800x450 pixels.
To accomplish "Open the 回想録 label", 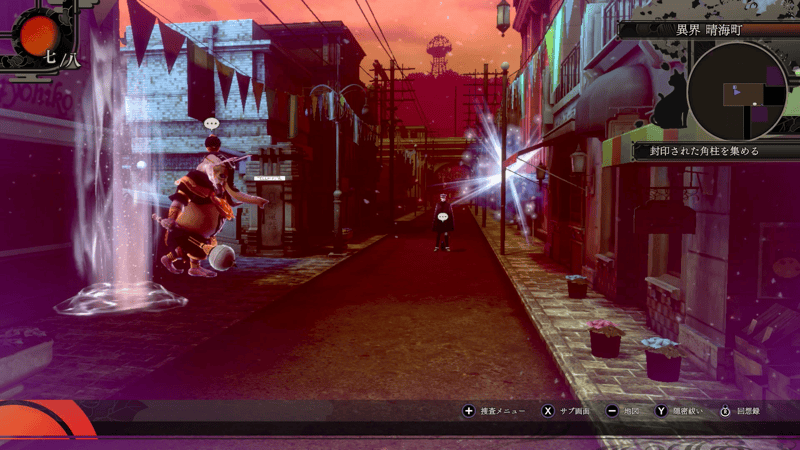I will tap(750, 411).
